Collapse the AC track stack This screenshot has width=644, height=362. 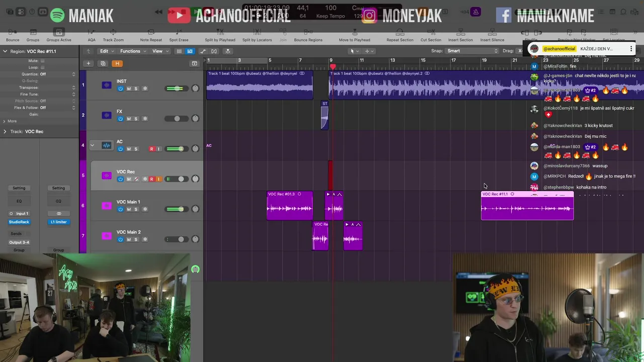click(92, 145)
